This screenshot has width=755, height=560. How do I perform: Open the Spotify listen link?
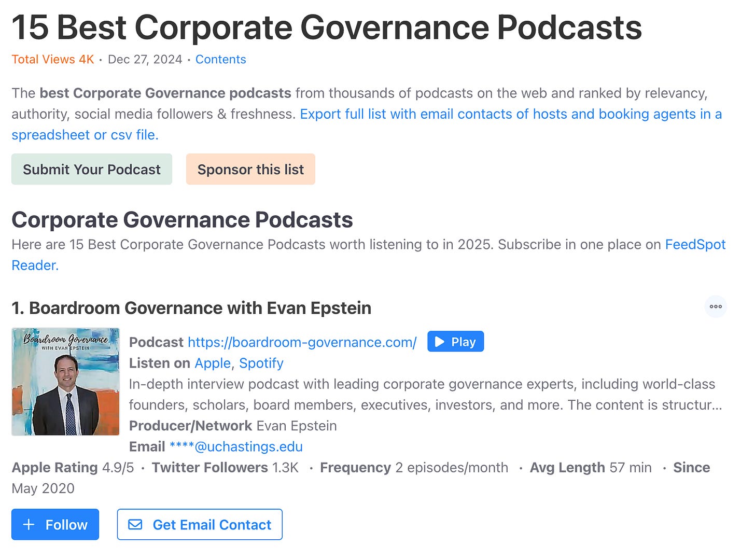261,363
